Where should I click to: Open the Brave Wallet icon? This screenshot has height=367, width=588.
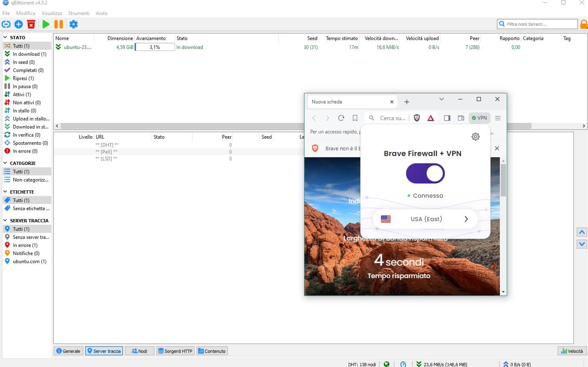(461, 118)
